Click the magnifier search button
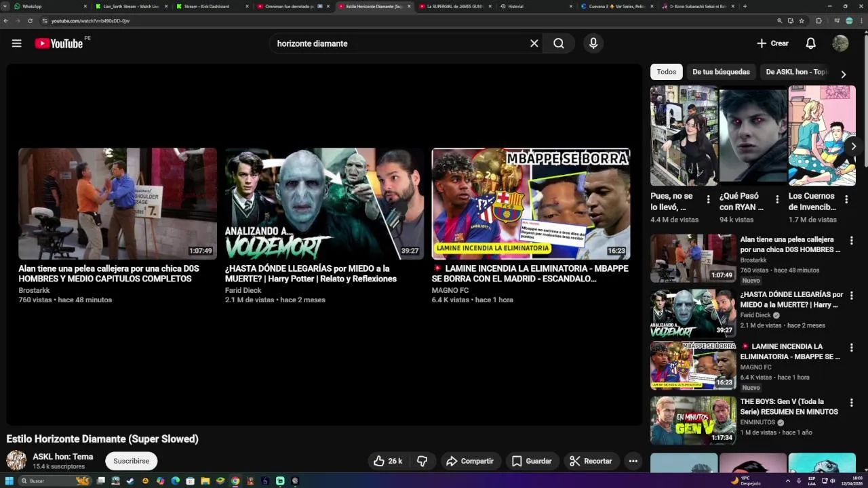868x488 pixels. 559,43
